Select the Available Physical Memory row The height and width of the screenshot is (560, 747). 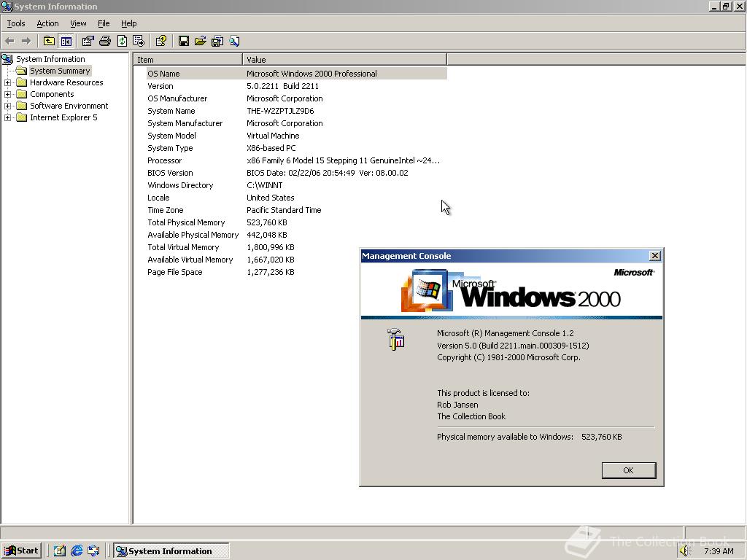(297, 235)
